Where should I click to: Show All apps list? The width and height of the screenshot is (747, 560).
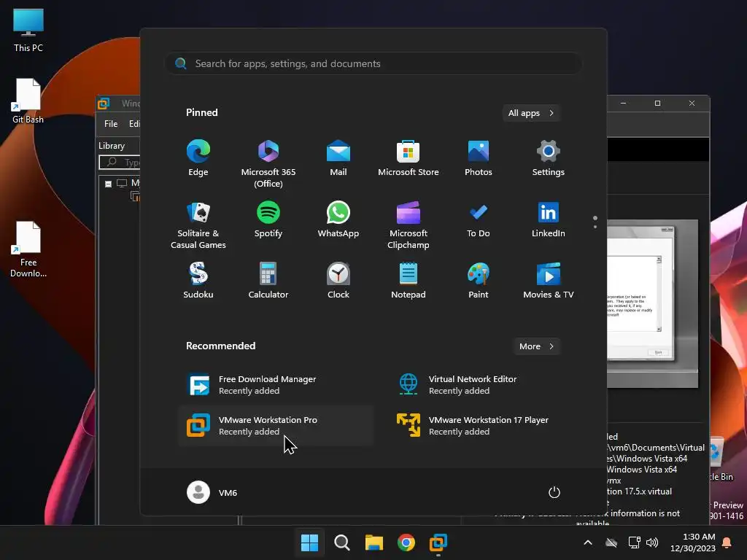[x=531, y=113]
